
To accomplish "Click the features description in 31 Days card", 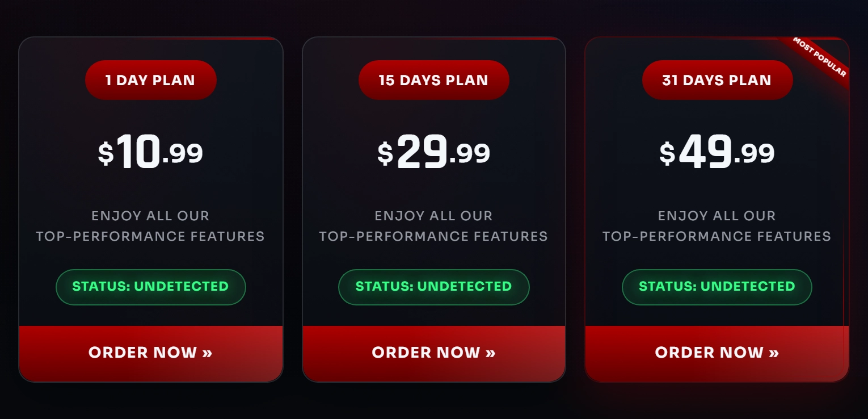I will tap(717, 226).
